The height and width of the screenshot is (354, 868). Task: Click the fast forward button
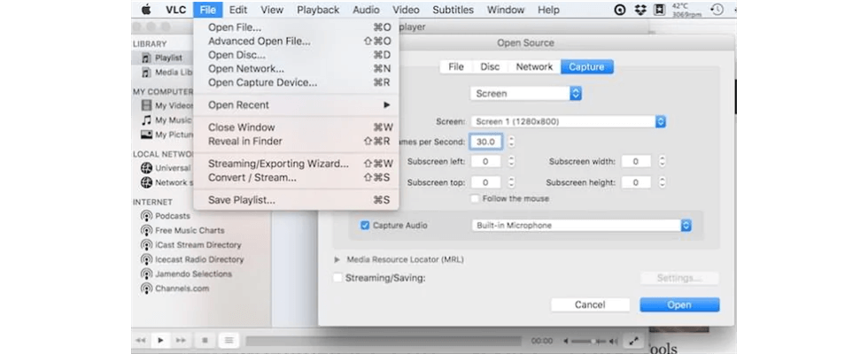(181, 340)
